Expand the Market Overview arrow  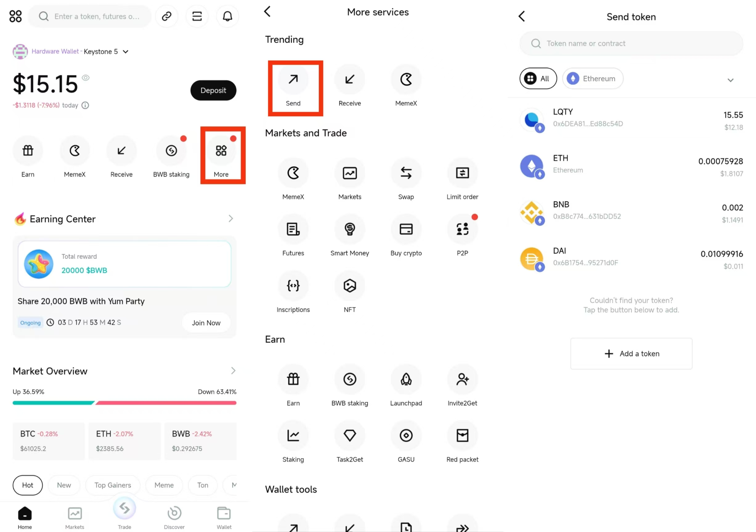click(233, 371)
